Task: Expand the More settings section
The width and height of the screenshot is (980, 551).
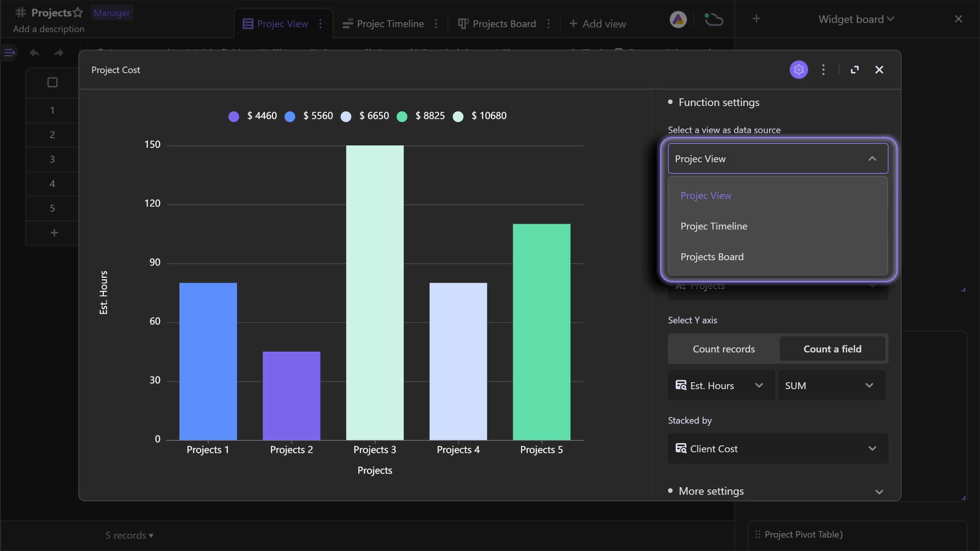Action: point(880,491)
